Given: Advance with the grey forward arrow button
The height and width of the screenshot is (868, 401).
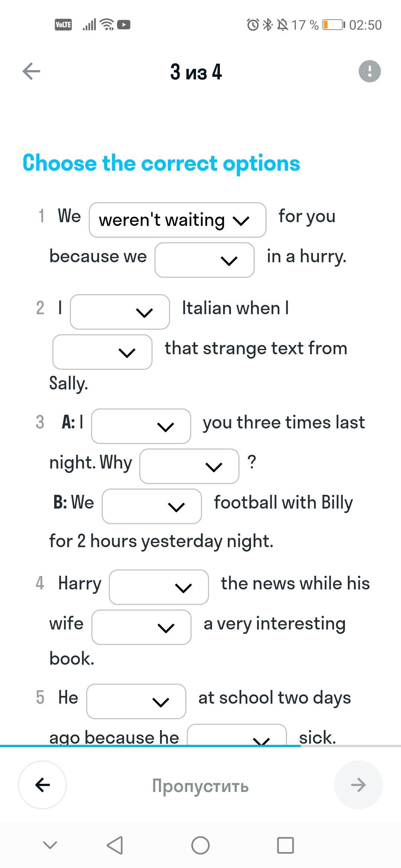Looking at the screenshot, I should tap(358, 785).
